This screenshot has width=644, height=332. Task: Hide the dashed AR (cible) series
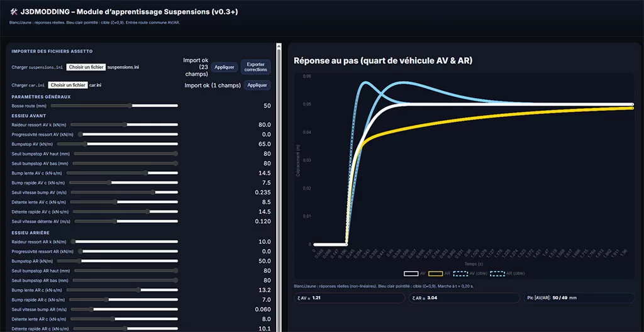(497, 274)
